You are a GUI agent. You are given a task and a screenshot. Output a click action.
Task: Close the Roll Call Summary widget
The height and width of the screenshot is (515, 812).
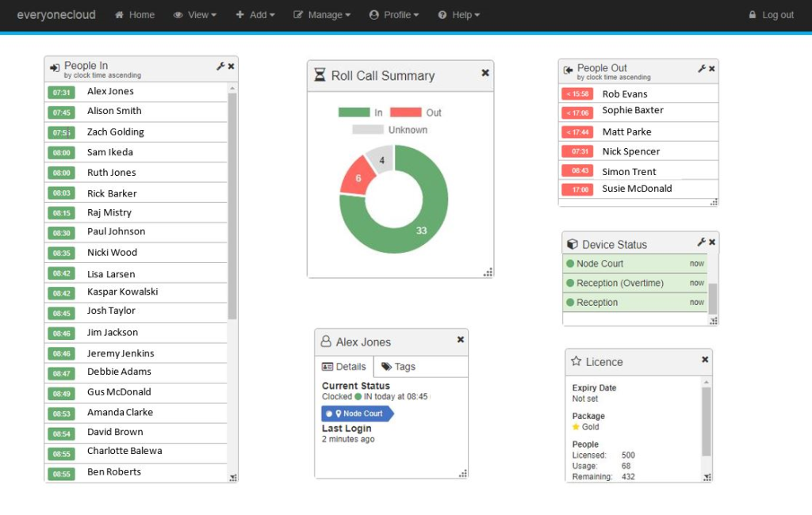(485, 73)
